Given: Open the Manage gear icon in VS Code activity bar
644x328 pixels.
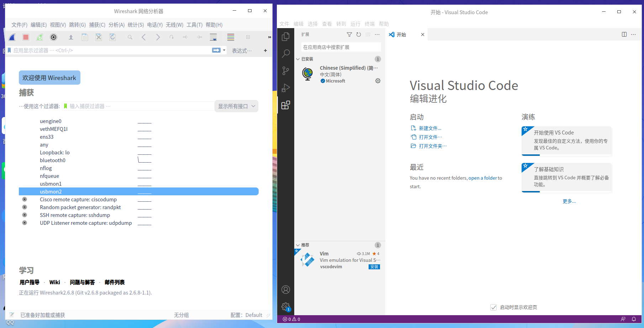Looking at the screenshot, I should pos(286,307).
